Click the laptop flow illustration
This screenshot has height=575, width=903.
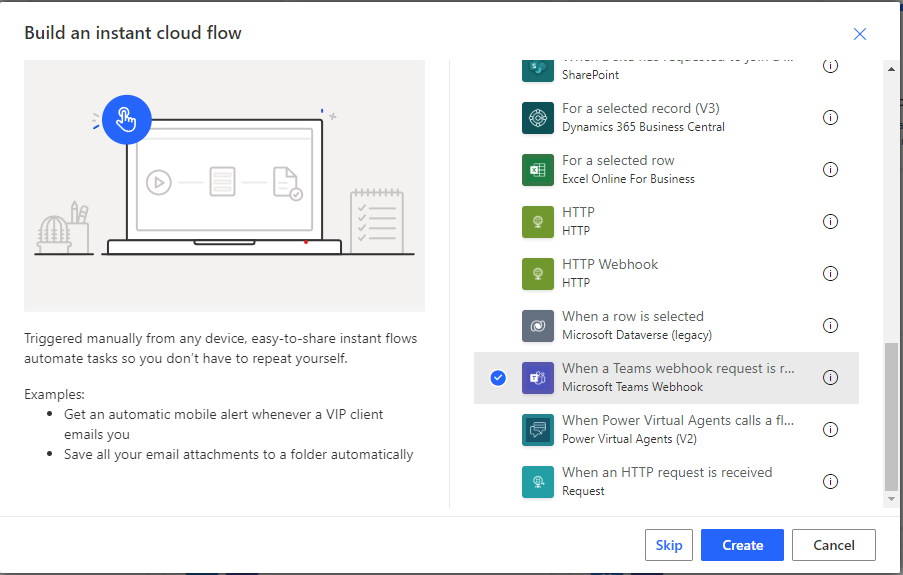coord(224,186)
